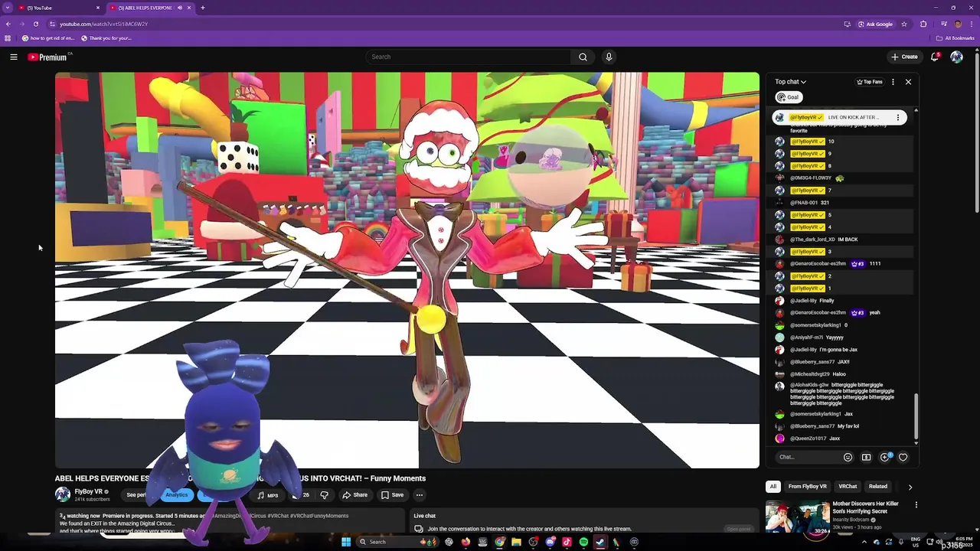Select the Related filter chip
This screenshot has width=980, height=551.
878,487
